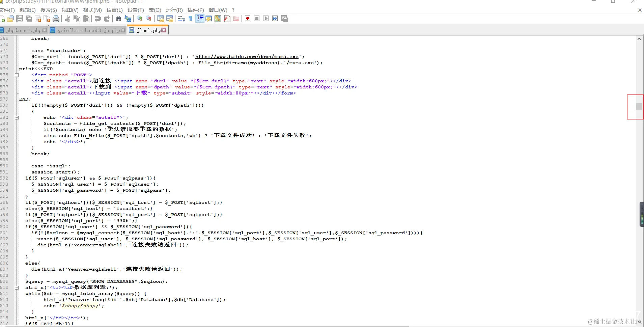
Task: Click the 'session_start();' code line
Action: (56, 172)
